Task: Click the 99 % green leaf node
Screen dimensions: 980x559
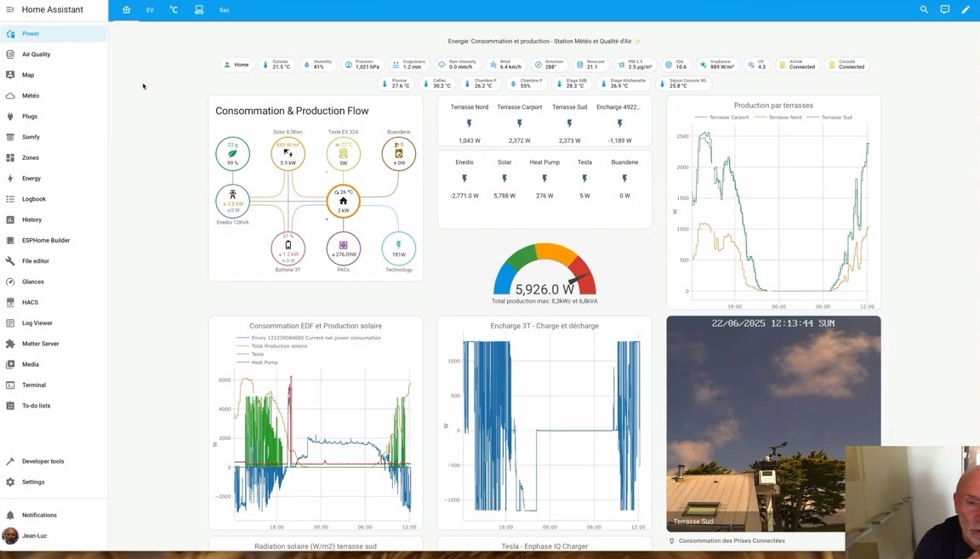Action: click(232, 154)
